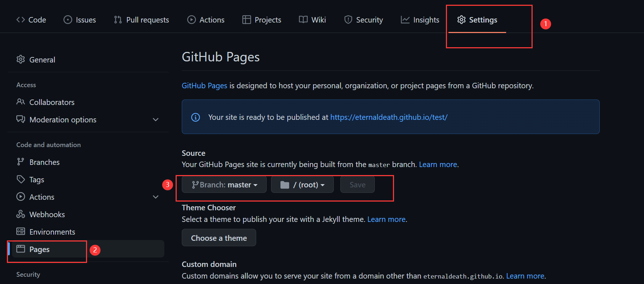This screenshot has width=644, height=284.
Task: Click the Source section heading
Action: tap(193, 153)
